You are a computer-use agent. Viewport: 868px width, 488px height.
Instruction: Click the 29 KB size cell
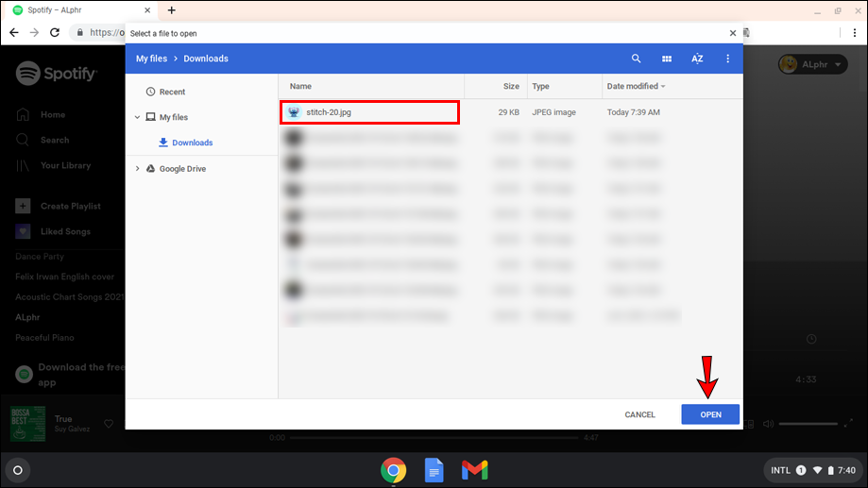coord(508,112)
